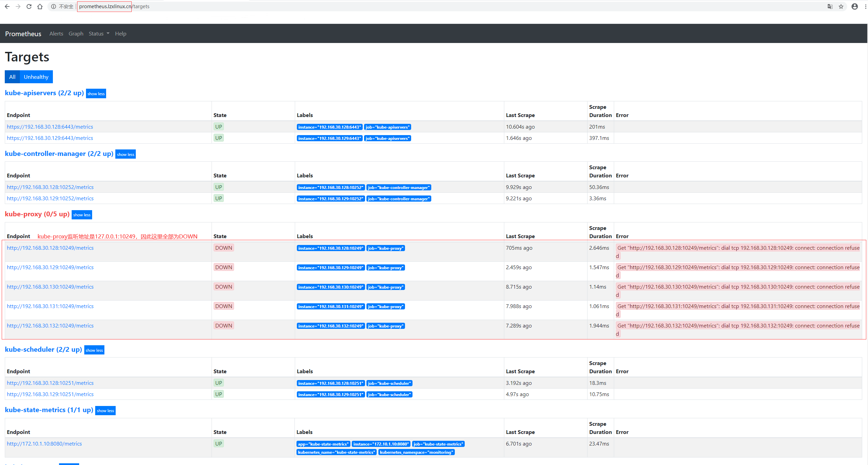Click UP state badge for 192.168.30.128:6443

point(219,127)
